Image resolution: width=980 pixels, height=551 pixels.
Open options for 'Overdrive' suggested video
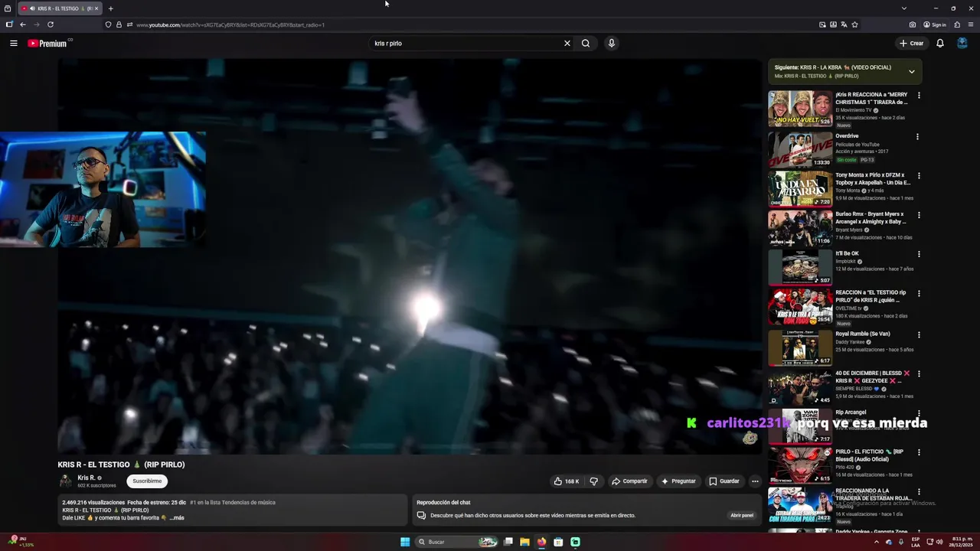(x=919, y=137)
